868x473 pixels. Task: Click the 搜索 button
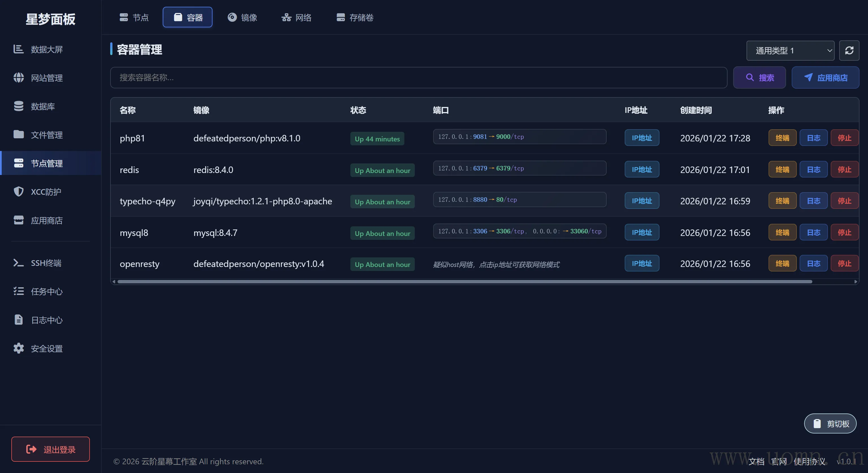759,78
